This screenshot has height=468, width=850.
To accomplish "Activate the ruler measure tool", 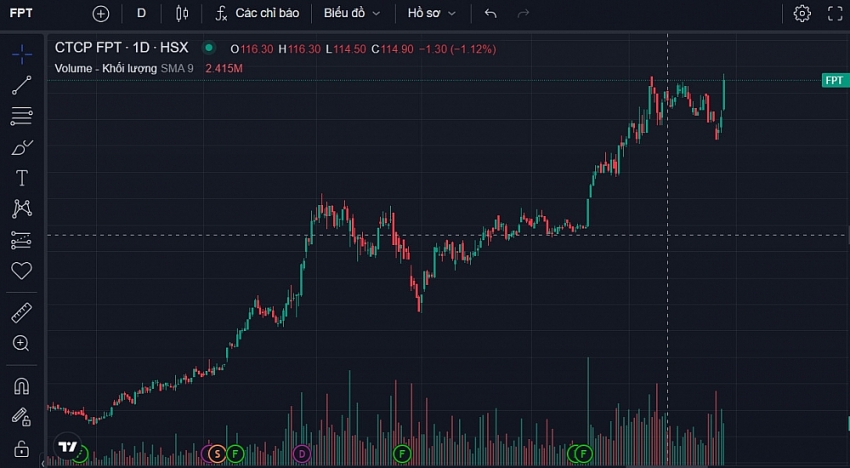I will tap(21, 313).
